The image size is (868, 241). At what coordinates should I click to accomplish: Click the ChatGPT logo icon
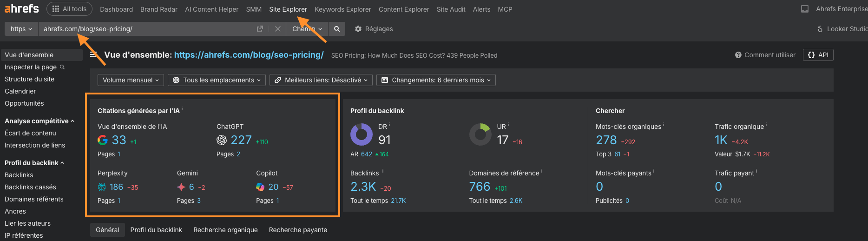222,140
